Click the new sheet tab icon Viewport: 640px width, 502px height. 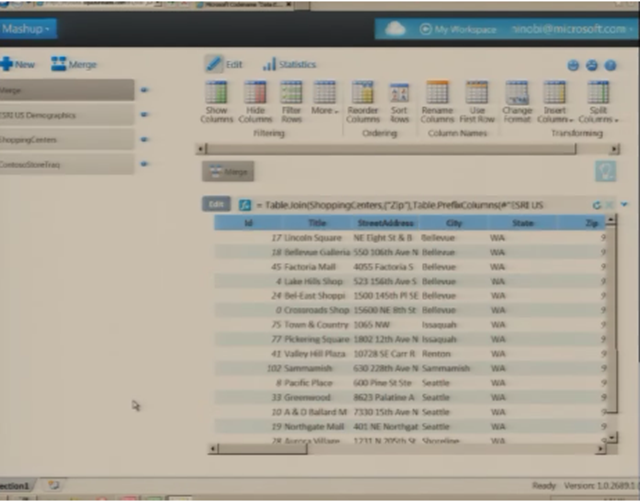[53, 485]
